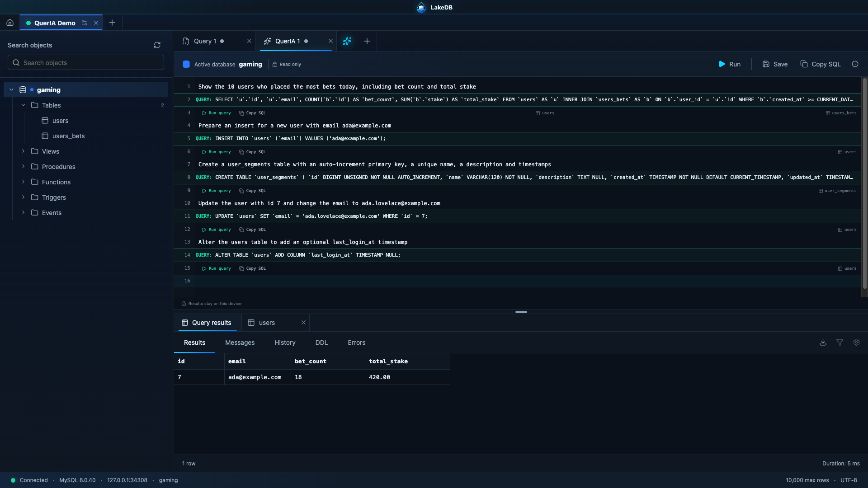This screenshot has width=868, height=488.
Task: Copy SQL of the UPDATE on line 12
Action: click(253, 230)
